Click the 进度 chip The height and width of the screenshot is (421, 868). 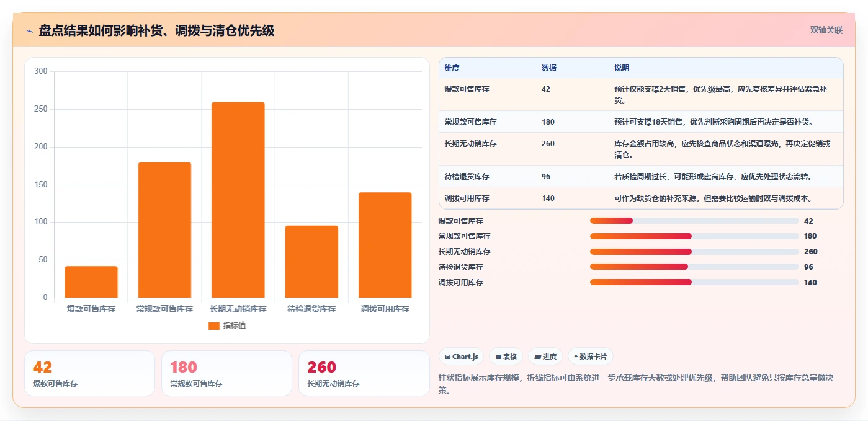pyautogui.click(x=545, y=357)
